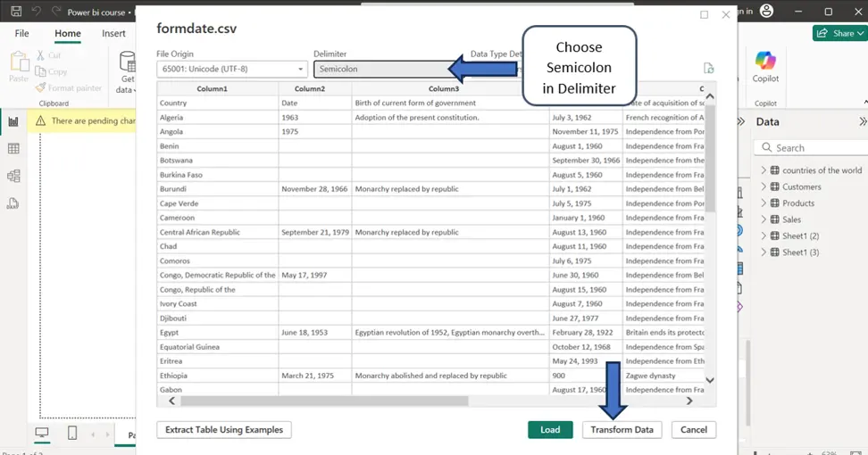Click the Save icon in title bar
868x455 pixels.
click(16, 11)
